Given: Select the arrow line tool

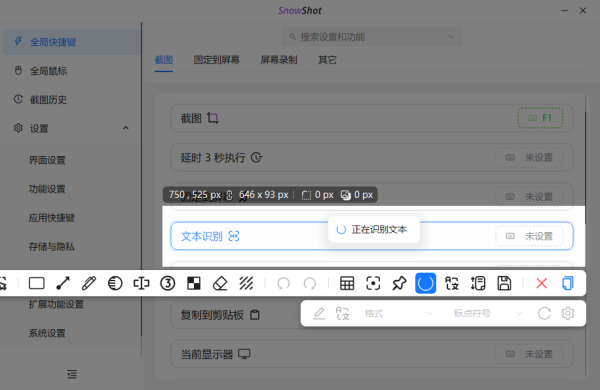Looking at the screenshot, I should [63, 284].
